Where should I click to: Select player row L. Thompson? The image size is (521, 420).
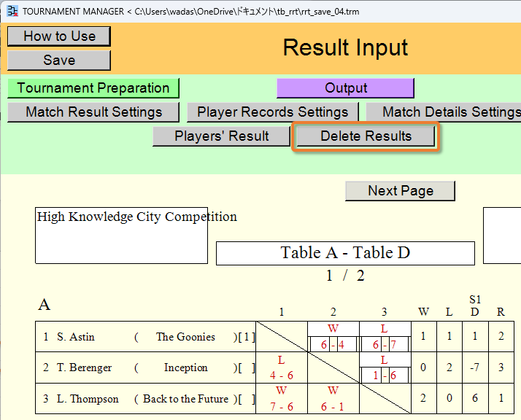click(x=145, y=398)
